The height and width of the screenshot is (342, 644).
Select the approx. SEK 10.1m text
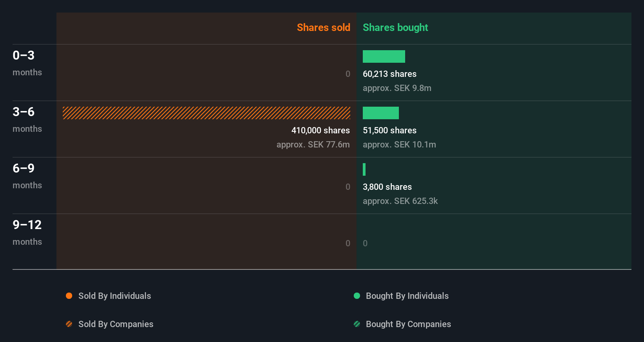pyautogui.click(x=399, y=144)
